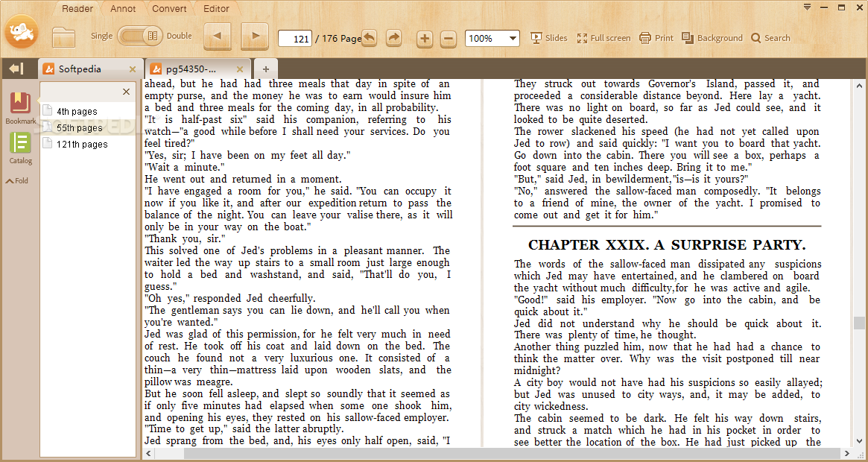Print the document
This screenshot has height=462, width=868.
click(656, 38)
